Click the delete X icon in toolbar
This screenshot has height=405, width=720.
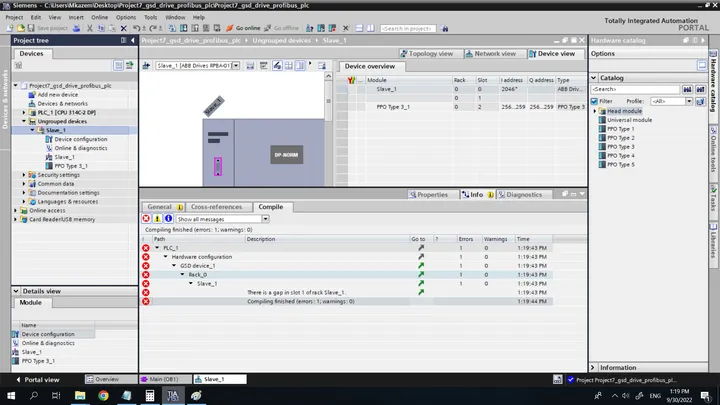pyautogui.click(x=124, y=28)
